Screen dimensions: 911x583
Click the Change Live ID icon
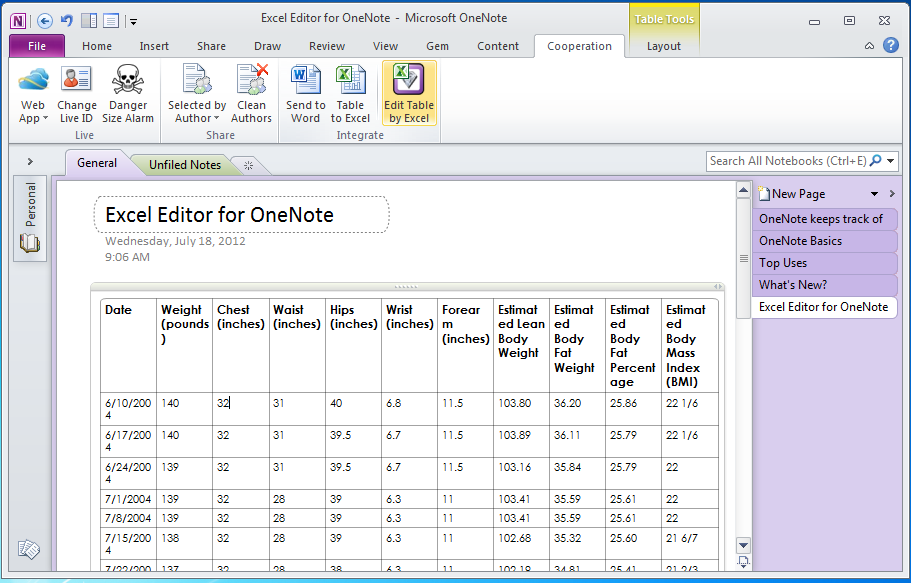tap(77, 79)
